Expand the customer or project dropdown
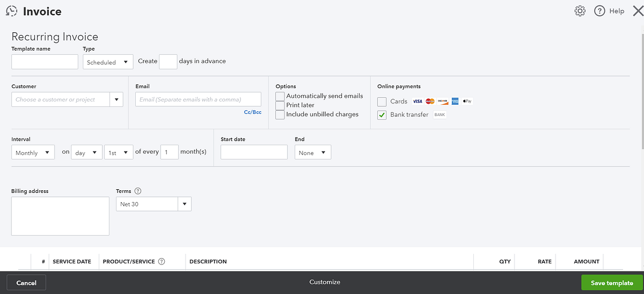 pos(116,99)
